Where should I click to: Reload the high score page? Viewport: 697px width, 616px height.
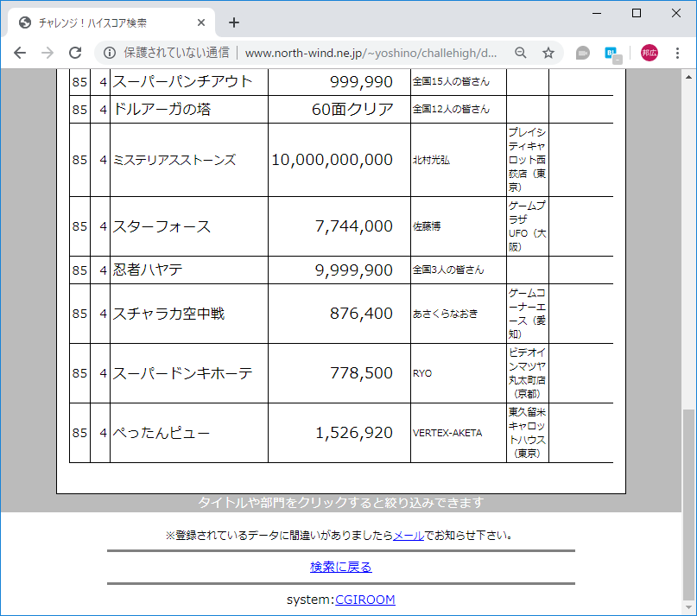[x=74, y=53]
